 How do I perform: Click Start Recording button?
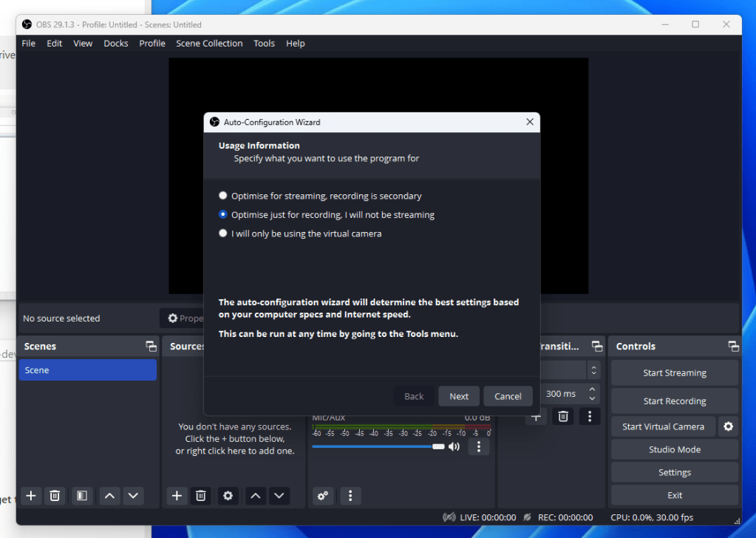pyautogui.click(x=675, y=401)
